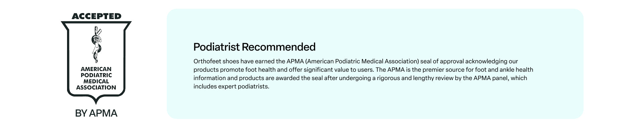Click "includes expert podiatrists." on the last line

click(x=231, y=86)
